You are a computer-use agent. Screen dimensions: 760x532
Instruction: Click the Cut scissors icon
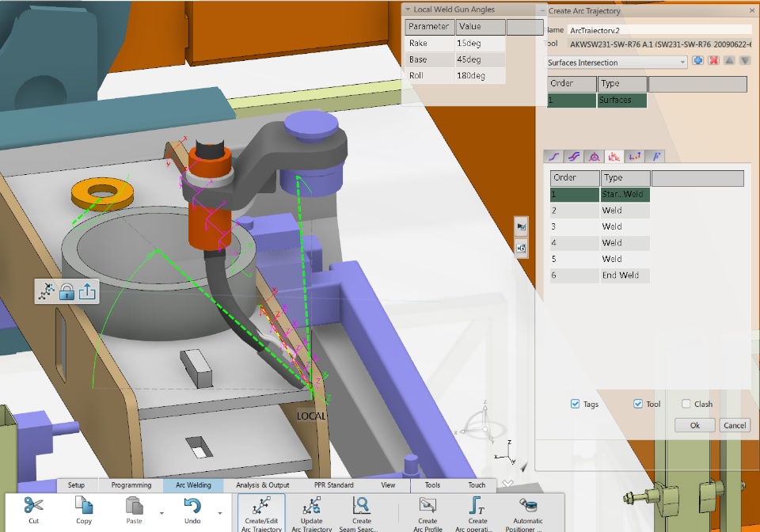pyautogui.click(x=33, y=505)
